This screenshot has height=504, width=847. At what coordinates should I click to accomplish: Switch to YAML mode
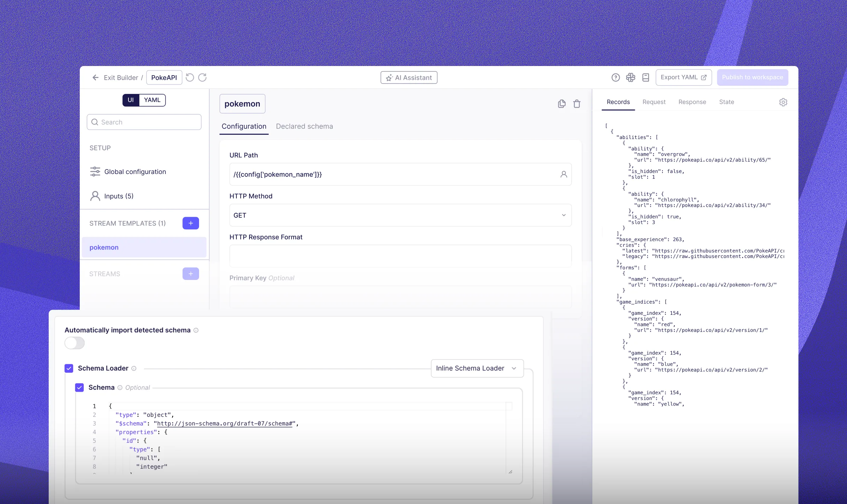pos(152,100)
